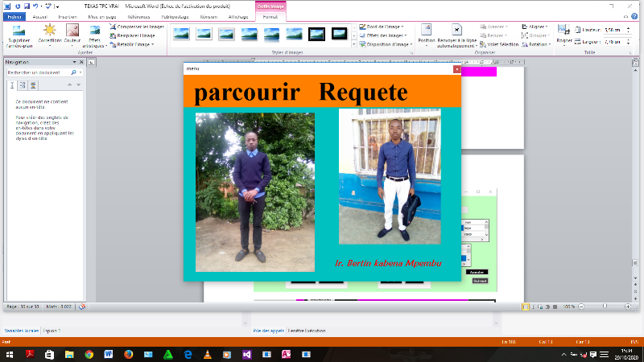Switch to browse headings view in Navigation
The height and width of the screenshot is (362, 644).
pos(12,84)
